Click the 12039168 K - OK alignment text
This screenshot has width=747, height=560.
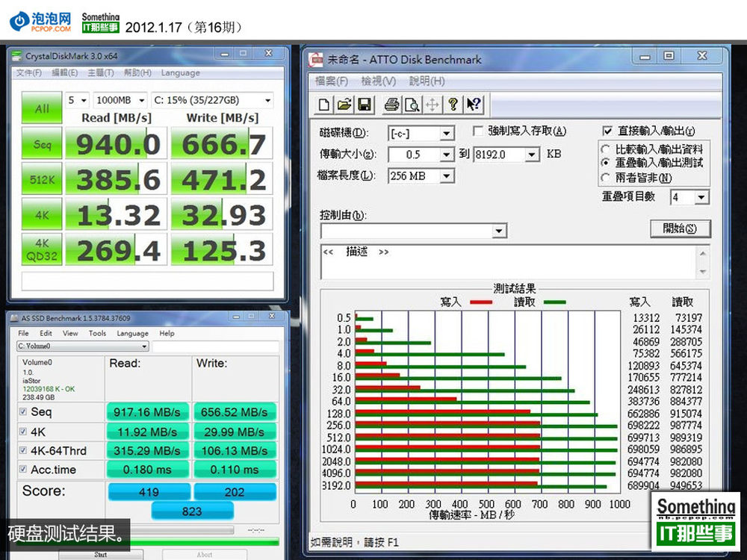tap(49, 388)
